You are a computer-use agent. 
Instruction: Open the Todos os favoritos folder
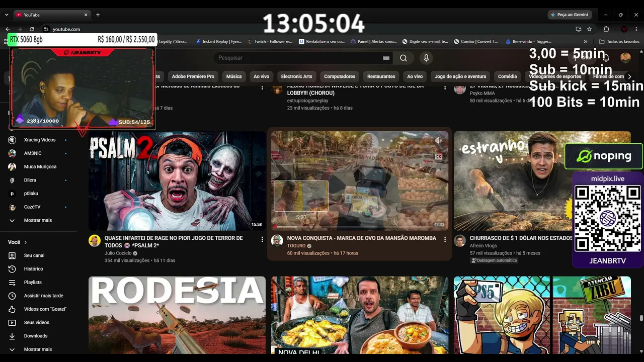(619, 42)
